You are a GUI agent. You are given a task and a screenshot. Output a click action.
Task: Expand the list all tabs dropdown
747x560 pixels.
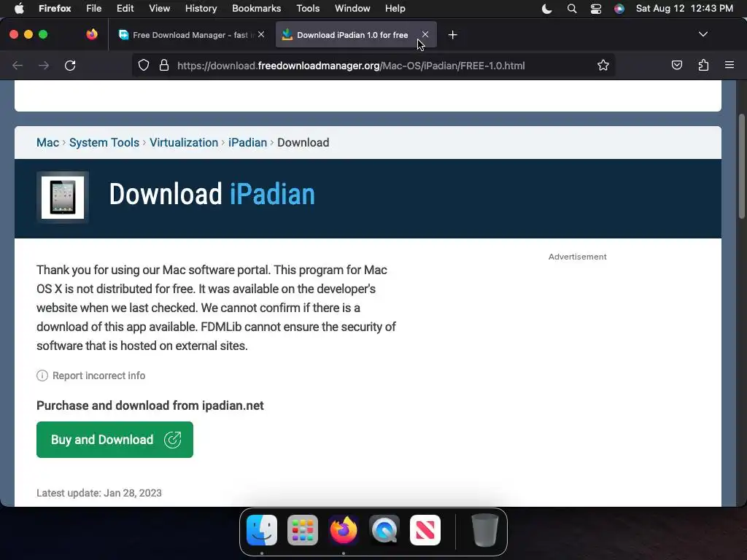pyautogui.click(x=703, y=34)
